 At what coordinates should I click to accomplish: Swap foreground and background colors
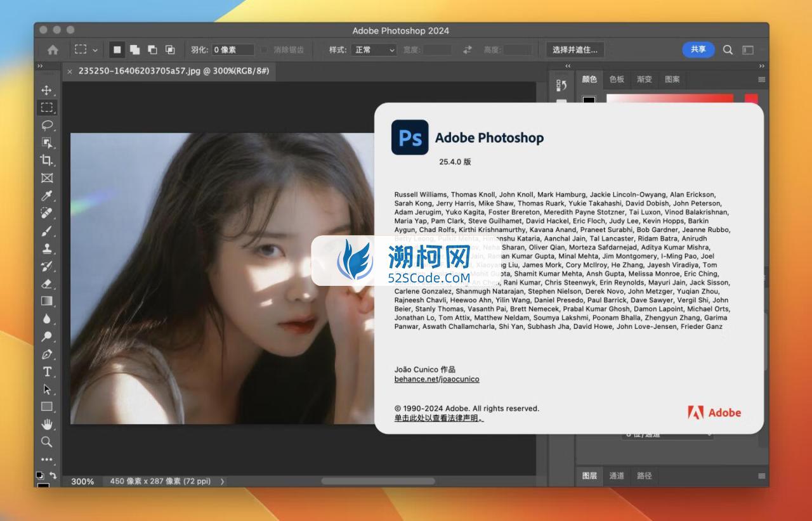click(x=53, y=475)
